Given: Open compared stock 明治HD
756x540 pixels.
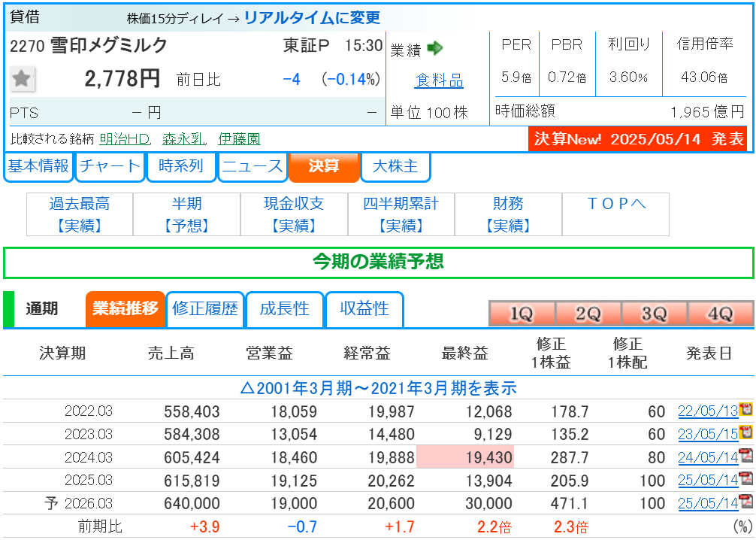Looking at the screenshot, I should point(125,139).
